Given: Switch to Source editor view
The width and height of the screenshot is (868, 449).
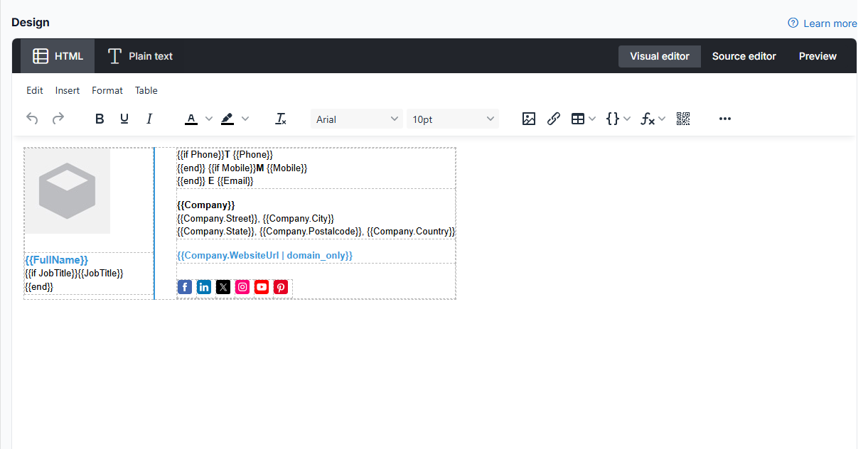Looking at the screenshot, I should (x=744, y=56).
